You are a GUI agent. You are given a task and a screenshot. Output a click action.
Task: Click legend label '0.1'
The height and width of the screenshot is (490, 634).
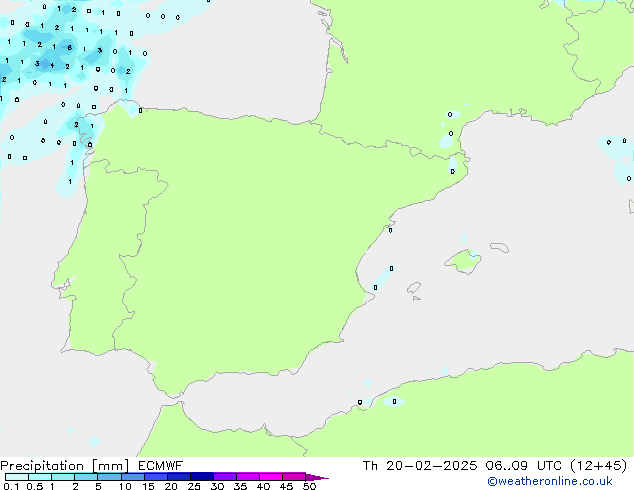(11, 486)
